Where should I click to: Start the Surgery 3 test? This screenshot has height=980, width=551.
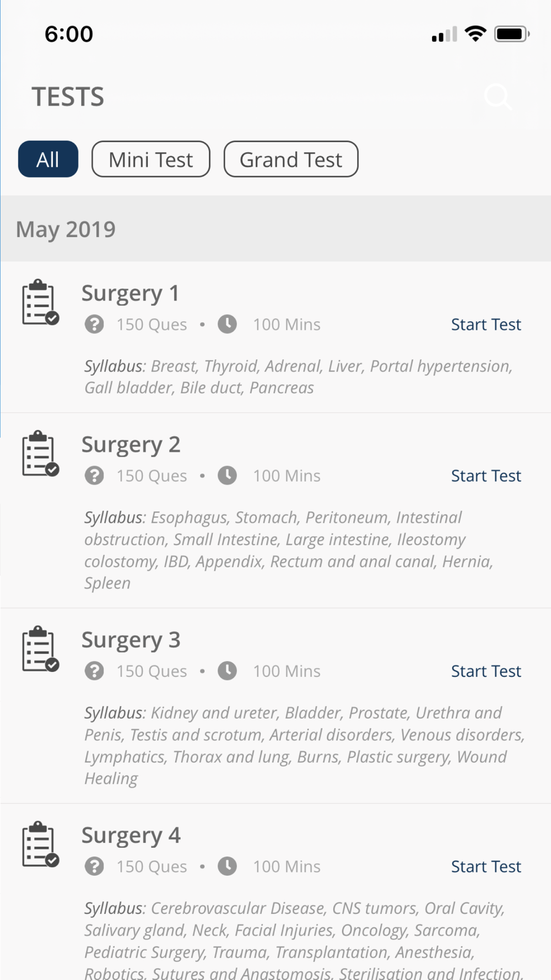click(x=485, y=671)
